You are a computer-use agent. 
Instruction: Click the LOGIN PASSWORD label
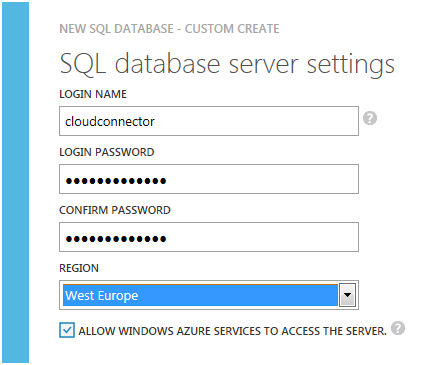click(107, 152)
